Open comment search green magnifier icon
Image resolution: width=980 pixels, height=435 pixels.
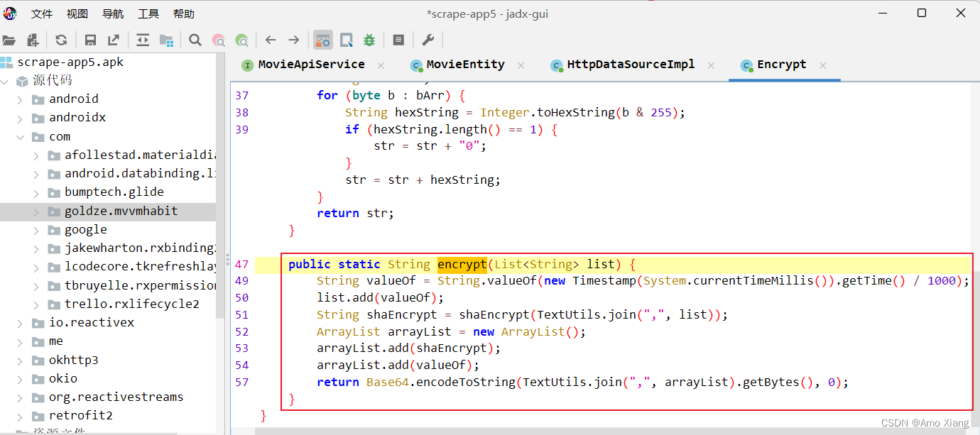click(x=242, y=40)
